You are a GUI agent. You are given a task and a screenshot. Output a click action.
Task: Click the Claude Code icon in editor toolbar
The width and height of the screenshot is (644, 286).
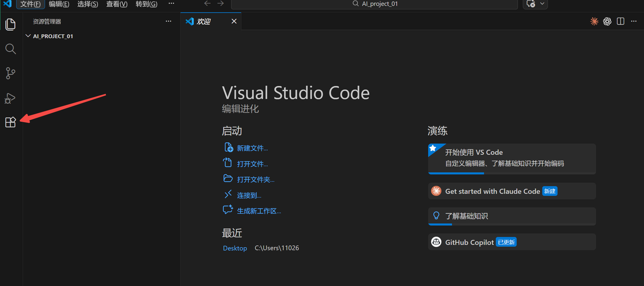click(594, 21)
